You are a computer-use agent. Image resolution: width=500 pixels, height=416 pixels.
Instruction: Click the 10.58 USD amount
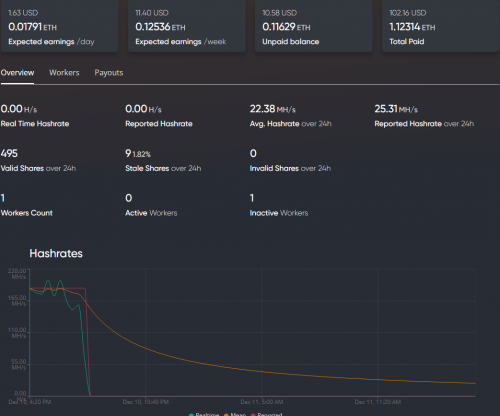(x=279, y=13)
